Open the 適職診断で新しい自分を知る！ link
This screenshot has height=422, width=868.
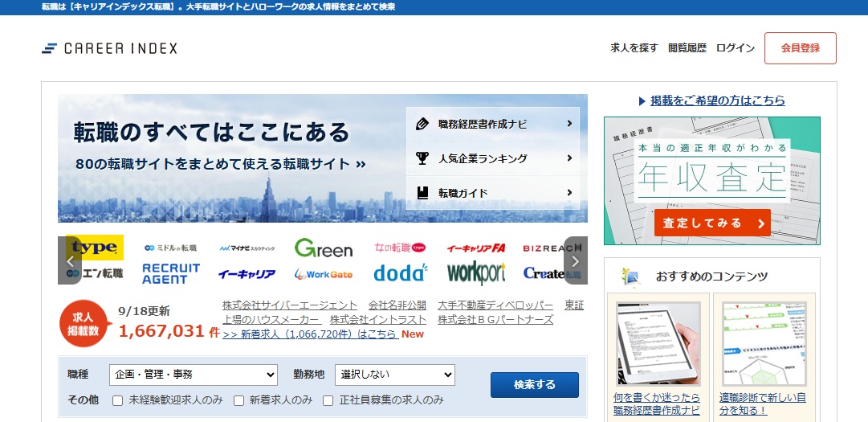(763, 404)
